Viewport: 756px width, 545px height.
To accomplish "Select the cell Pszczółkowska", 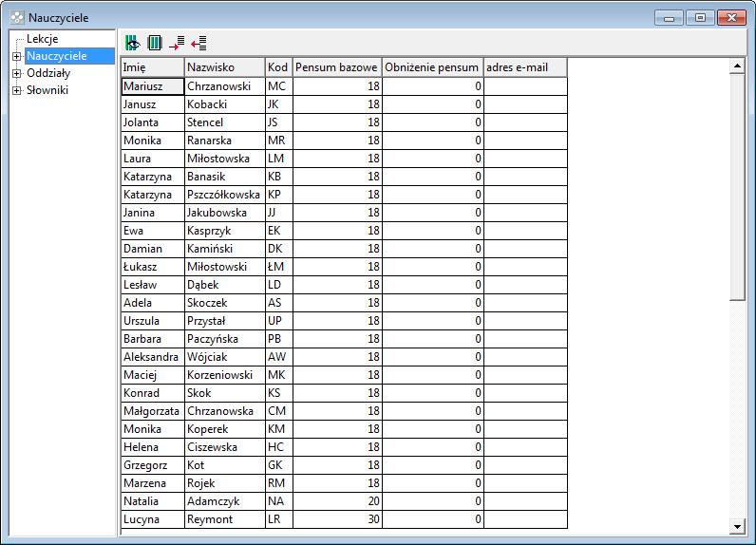I will [225, 195].
